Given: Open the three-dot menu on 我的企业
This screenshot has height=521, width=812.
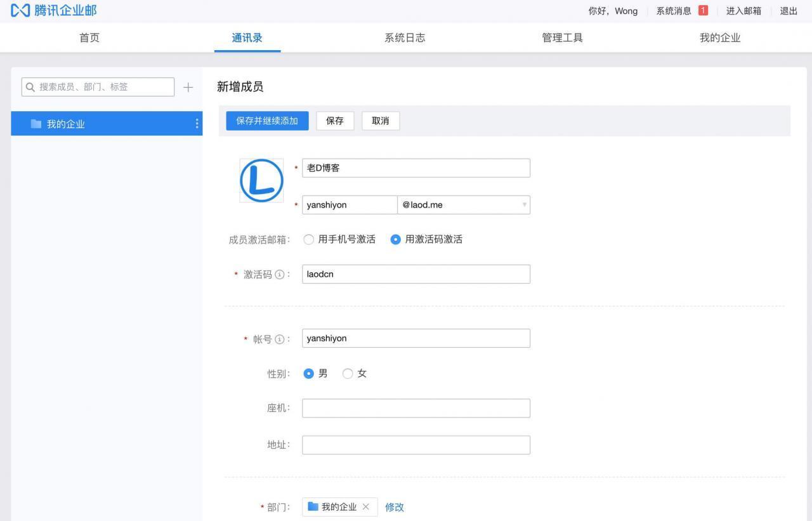Looking at the screenshot, I should [197, 124].
